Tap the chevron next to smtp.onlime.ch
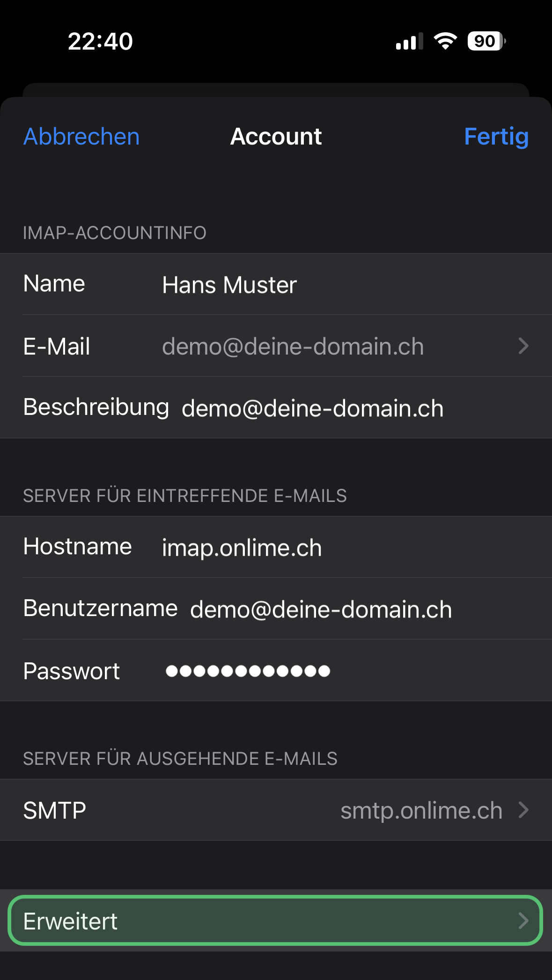 tap(523, 810)
